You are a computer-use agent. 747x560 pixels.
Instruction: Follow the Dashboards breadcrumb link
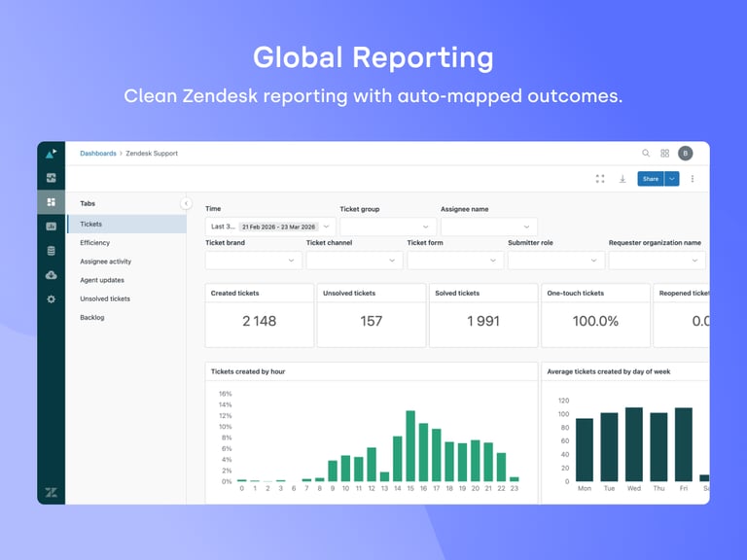tap(98, 154)
